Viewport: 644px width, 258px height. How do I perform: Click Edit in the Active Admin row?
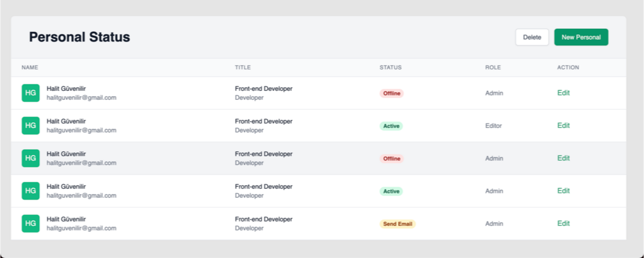[563, 191]
